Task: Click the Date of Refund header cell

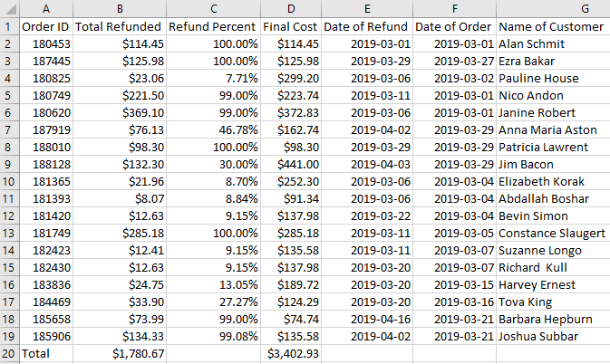Action: click(x=367, y=26)
